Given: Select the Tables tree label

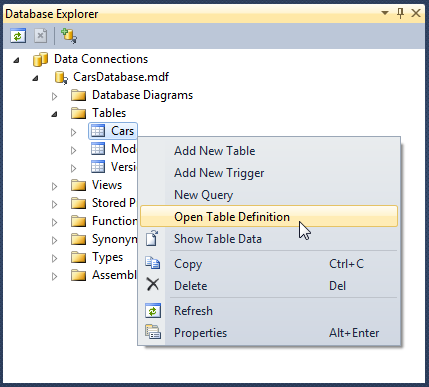Looking at the screenshot, I should (109, 113).
